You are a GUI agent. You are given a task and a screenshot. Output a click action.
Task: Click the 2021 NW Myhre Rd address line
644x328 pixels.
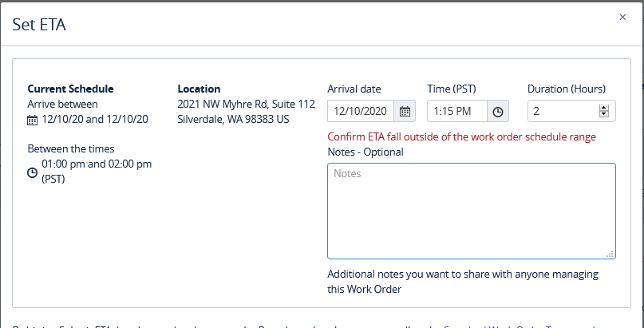coord(247,104)
